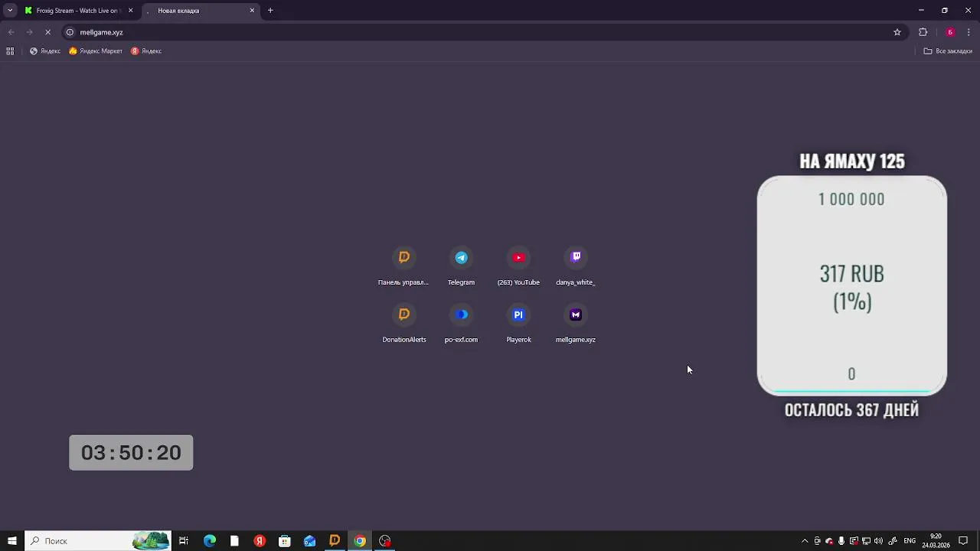Open the microphone tray icon
Screen dimensions: 980x551
point(841,541)
